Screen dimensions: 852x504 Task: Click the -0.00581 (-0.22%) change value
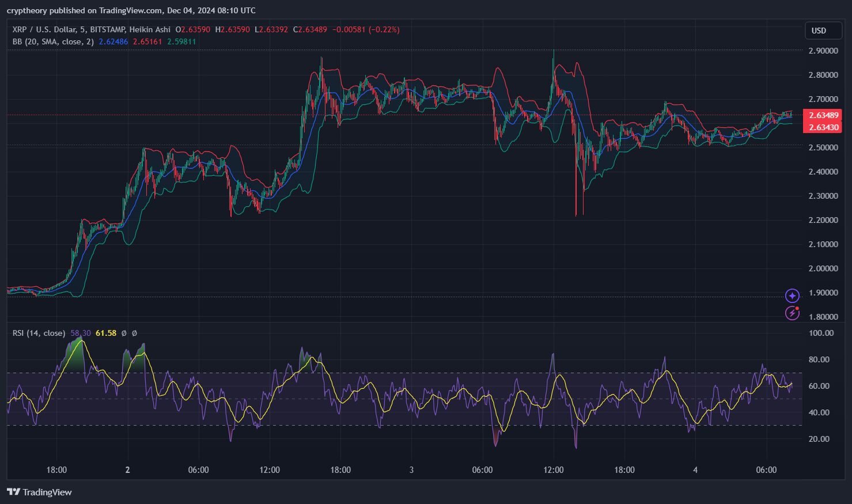[366, 29]
